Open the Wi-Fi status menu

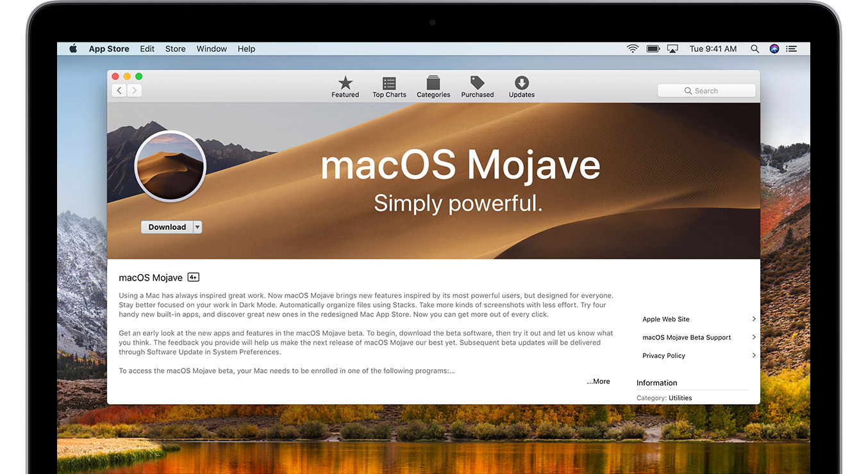[x=633, y=49]
